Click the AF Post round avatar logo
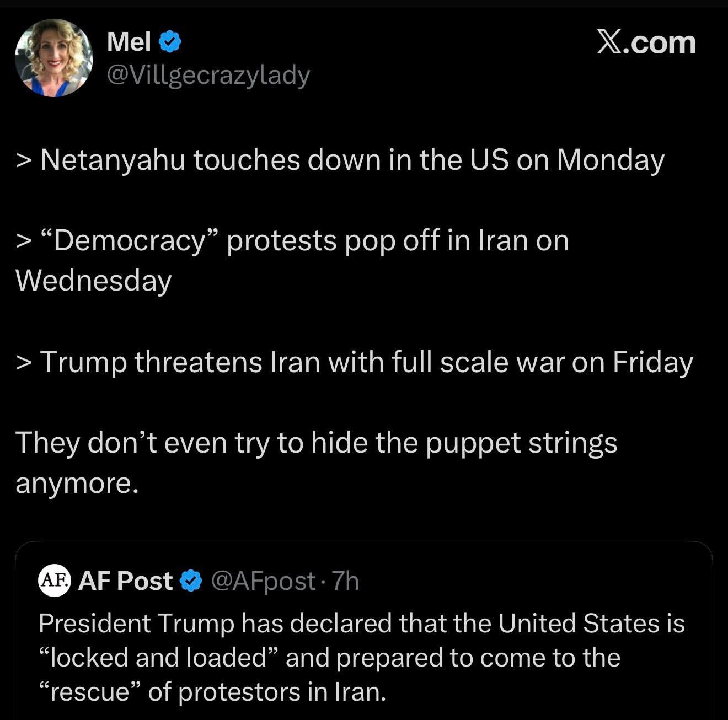The image size is (728, 720). click(54, 581)
